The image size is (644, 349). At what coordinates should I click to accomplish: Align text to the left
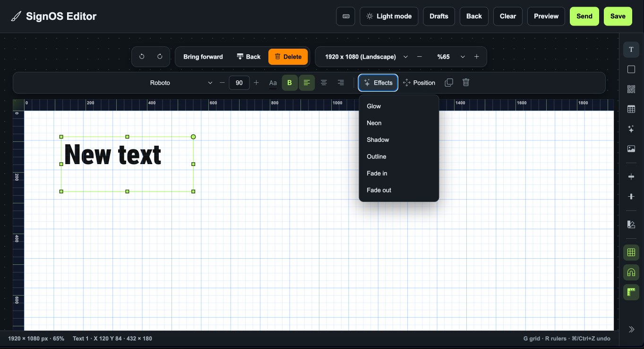tap(307, 83)
